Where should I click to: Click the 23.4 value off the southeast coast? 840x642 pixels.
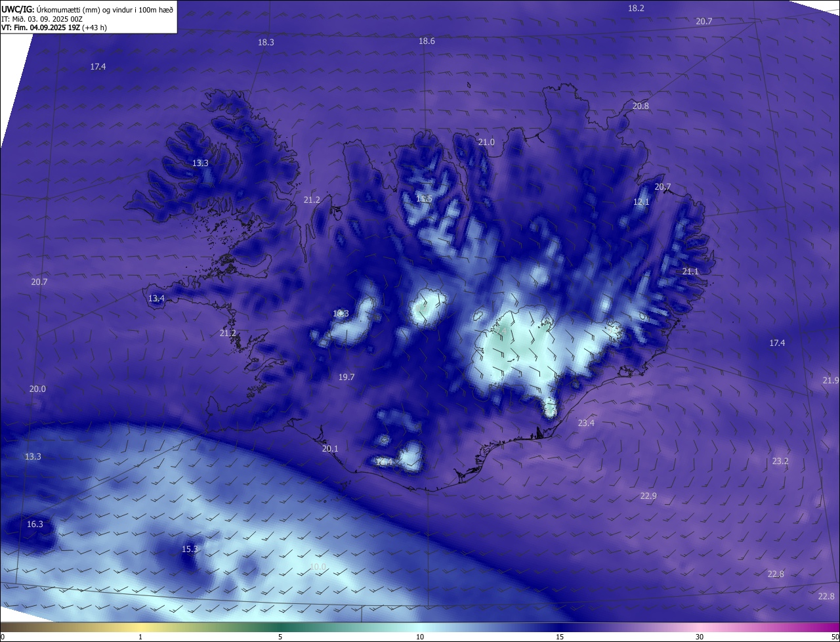(x=586, y=423)
